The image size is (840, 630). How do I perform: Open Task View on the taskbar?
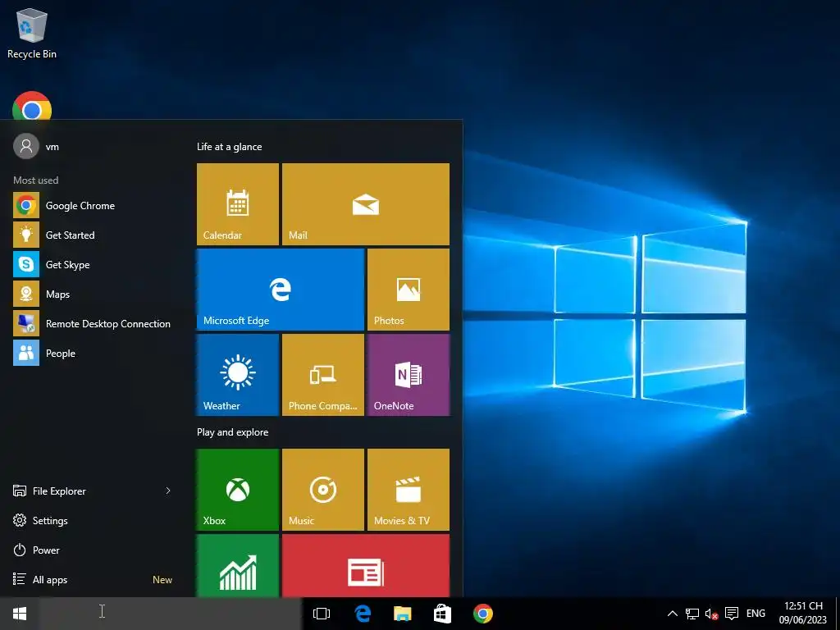pyautogui.click(x=322, y=614)
